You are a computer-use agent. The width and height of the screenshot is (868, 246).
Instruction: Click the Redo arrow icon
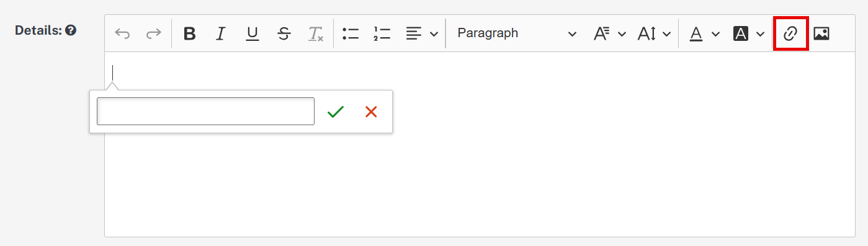153,33
